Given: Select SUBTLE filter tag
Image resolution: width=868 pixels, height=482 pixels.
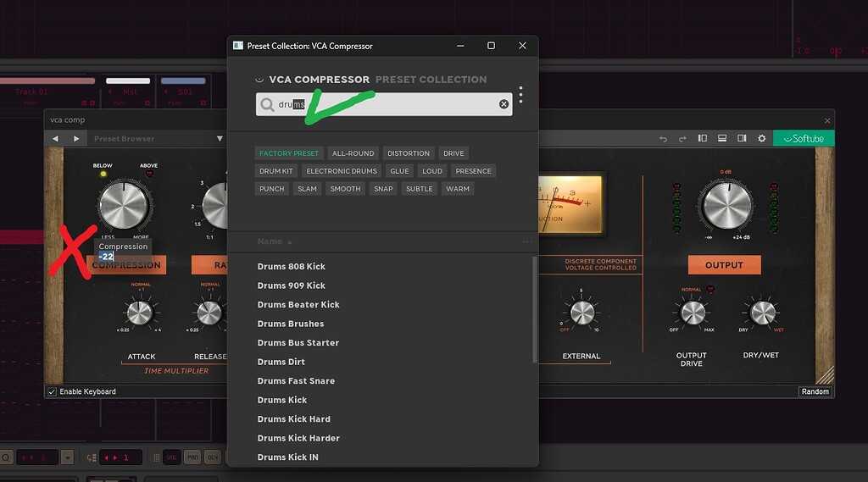Looking at the screenshot, I should 419,189.
